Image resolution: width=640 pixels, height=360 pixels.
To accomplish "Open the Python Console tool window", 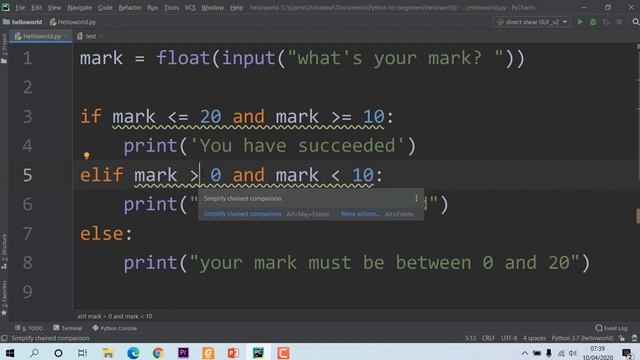I will [115, 328].
